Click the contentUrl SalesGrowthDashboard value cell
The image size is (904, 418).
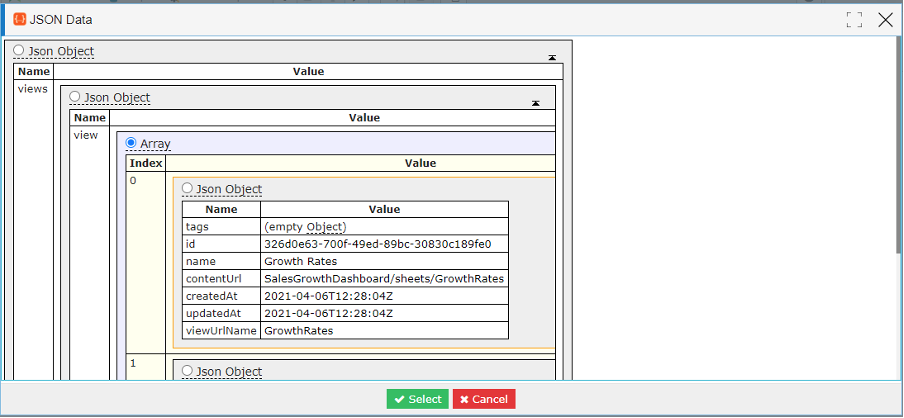pos(385,278)
